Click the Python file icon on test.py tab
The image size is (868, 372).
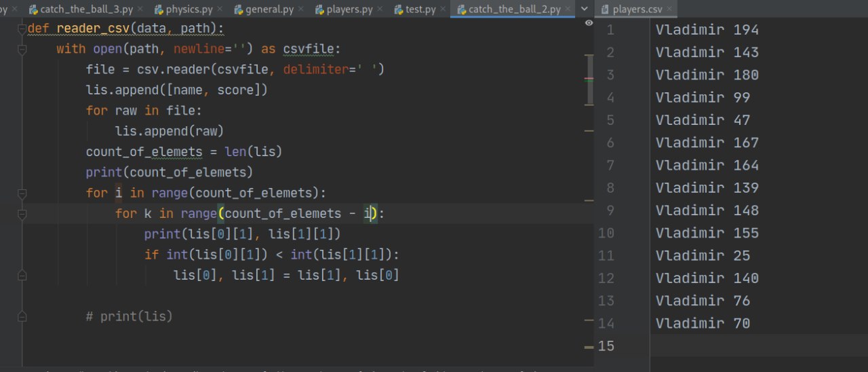coord(399,10)
